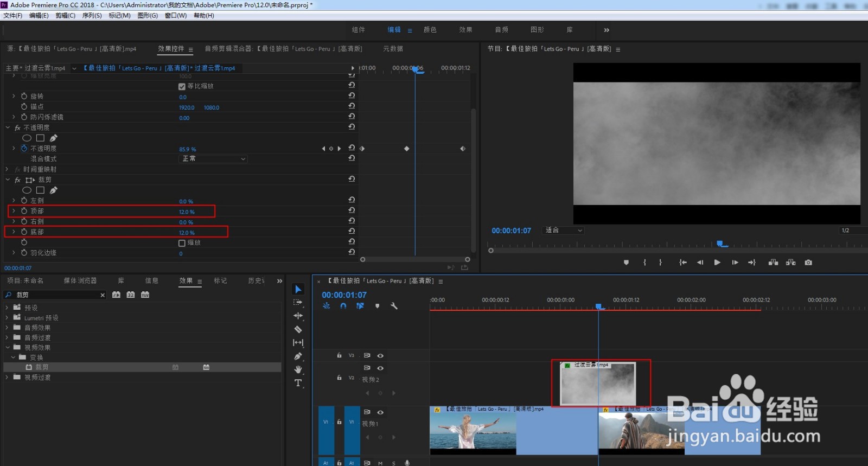This screenshot has height=466, width=868.
Task: Click the Lift button
Action: (x=774, y=263)
